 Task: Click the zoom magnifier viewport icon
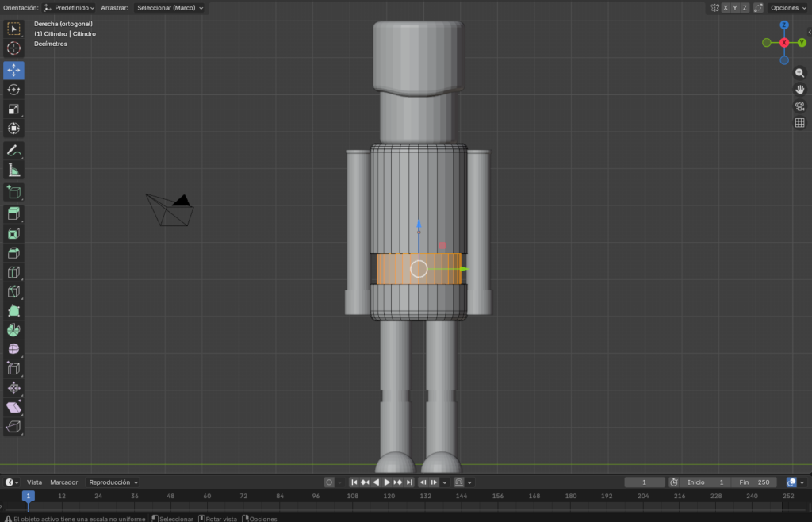click(x=799, y=72)
